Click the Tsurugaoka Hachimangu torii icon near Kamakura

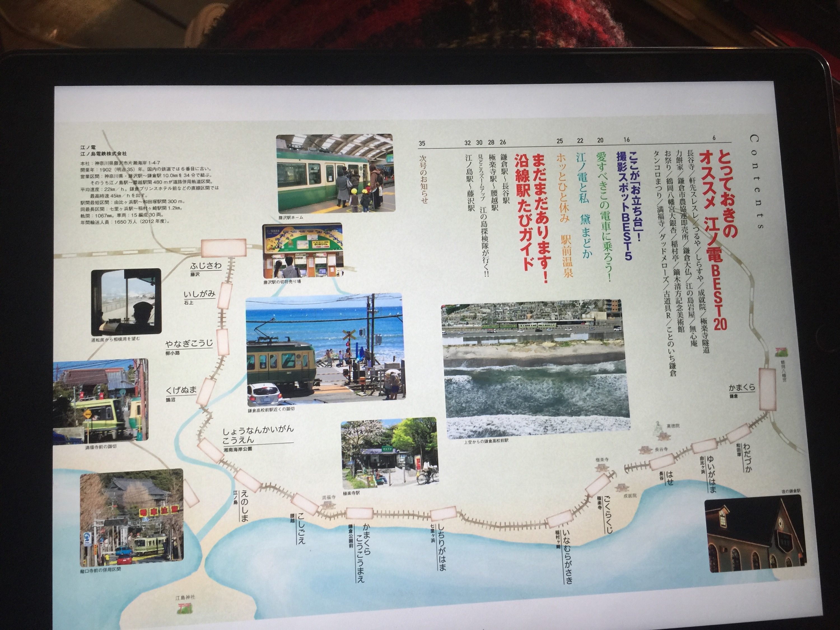(x=781, y=352)
